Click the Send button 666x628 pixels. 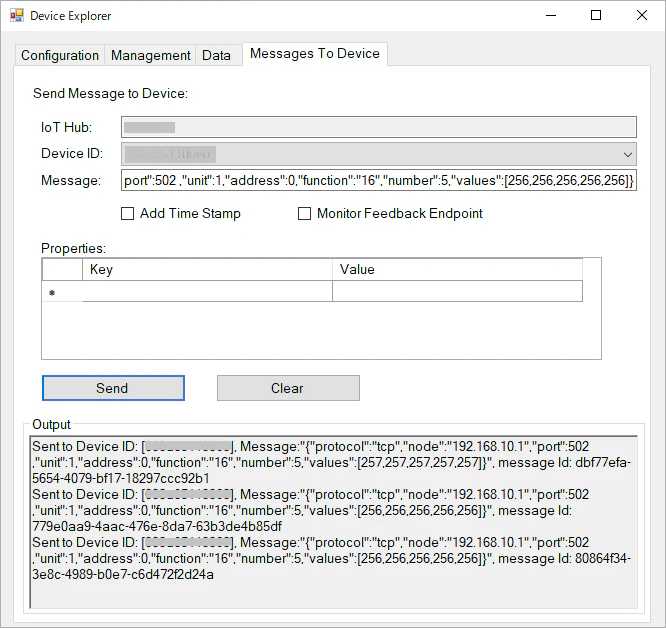113,388
